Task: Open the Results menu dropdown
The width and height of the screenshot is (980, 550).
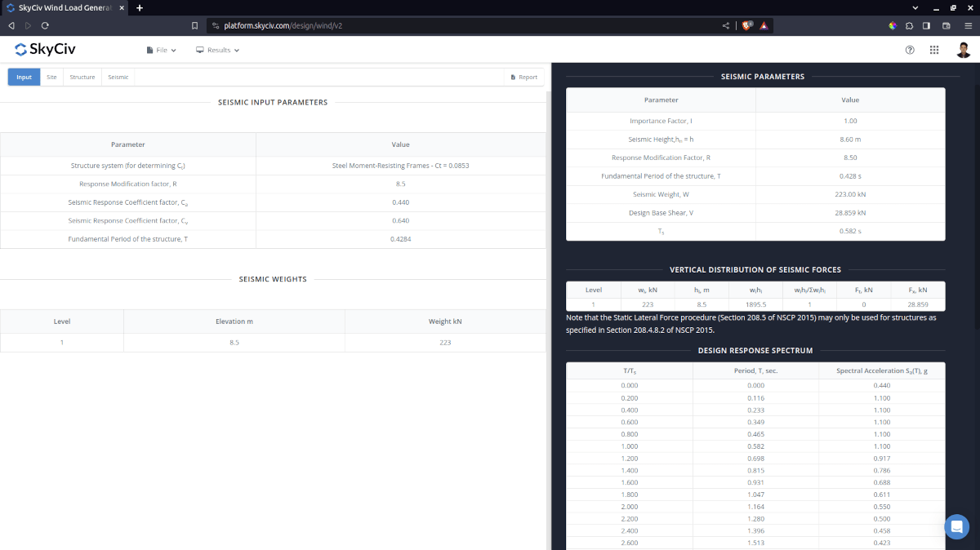Action: tap(217, 50)
